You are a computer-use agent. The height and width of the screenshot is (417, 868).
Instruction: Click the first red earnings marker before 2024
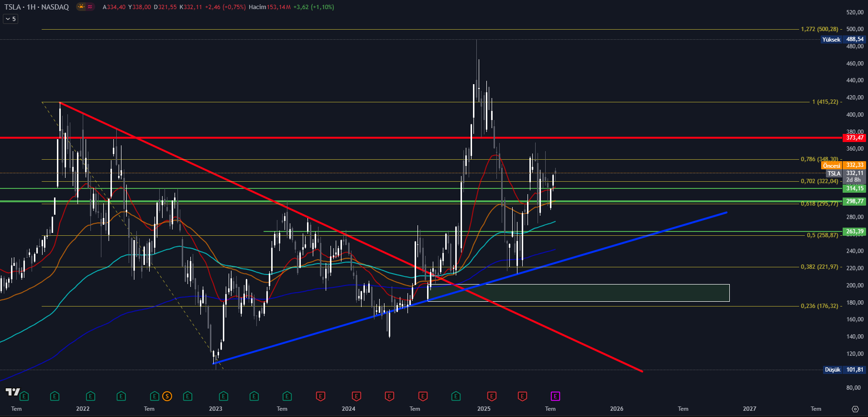320,396
